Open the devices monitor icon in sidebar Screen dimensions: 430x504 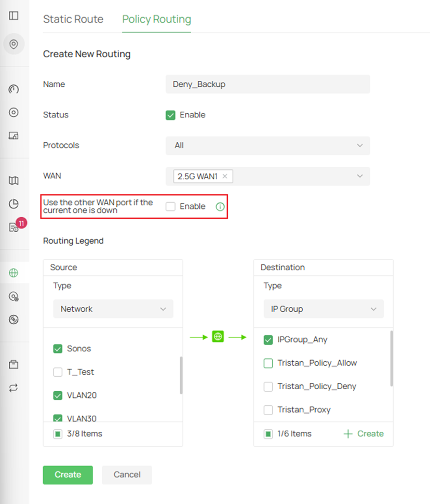(x=14, y=135)
